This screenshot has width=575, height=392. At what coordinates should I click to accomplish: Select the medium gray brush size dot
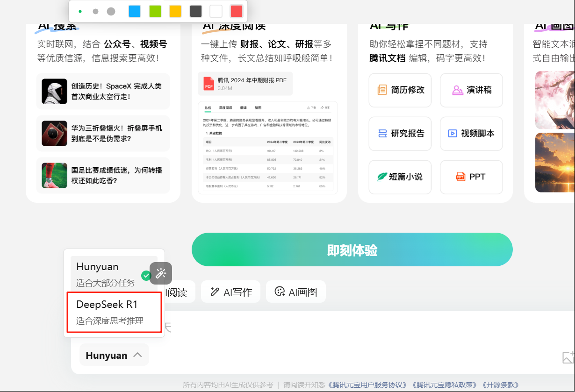click(95, 11)
